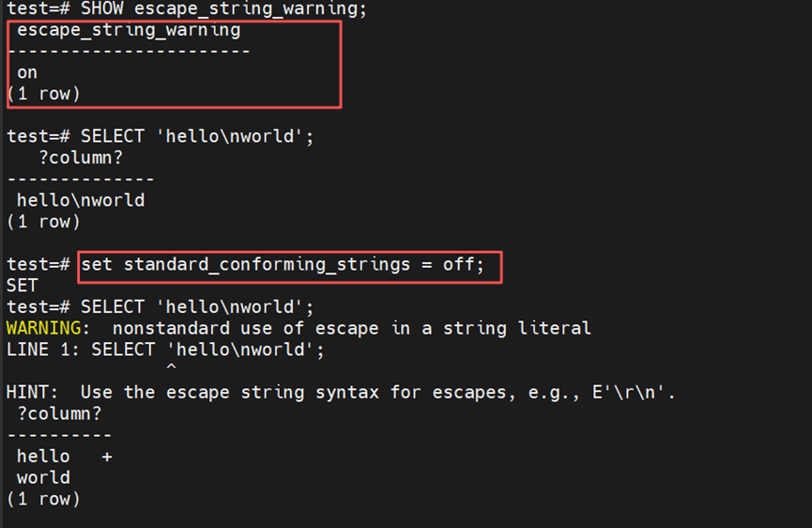Click the "SET" response line
Screen dimensions: 812x528
22,286
